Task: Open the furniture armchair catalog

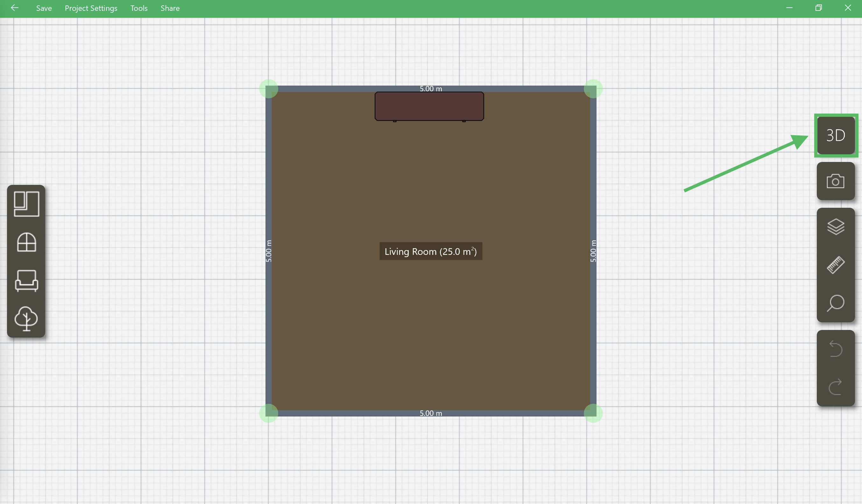Action: (x=26, y=281)
